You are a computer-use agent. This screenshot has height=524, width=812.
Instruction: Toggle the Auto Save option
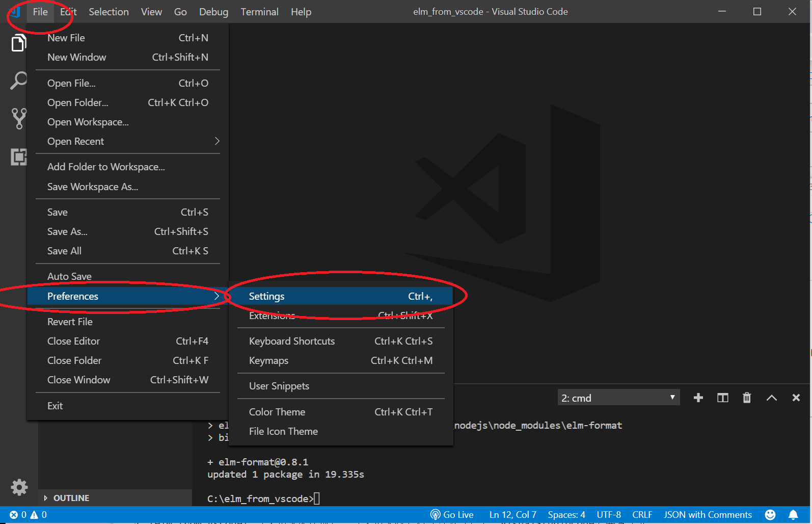70,276
